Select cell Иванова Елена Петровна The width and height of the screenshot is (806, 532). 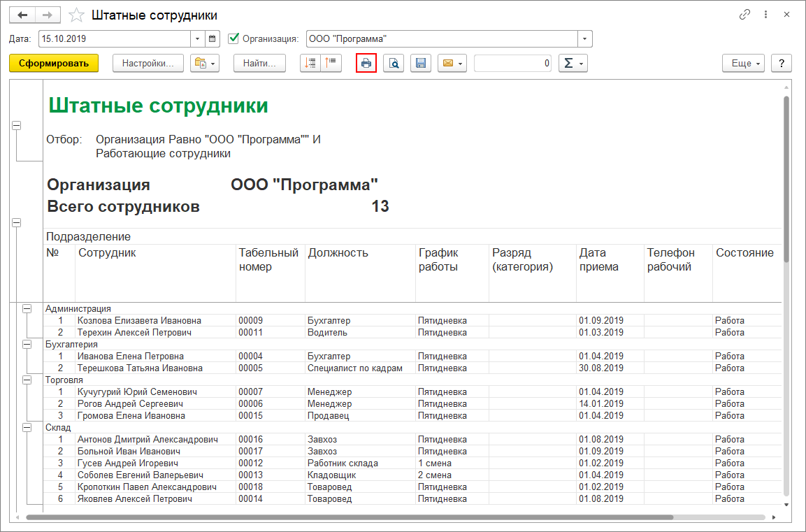[155, 356]
